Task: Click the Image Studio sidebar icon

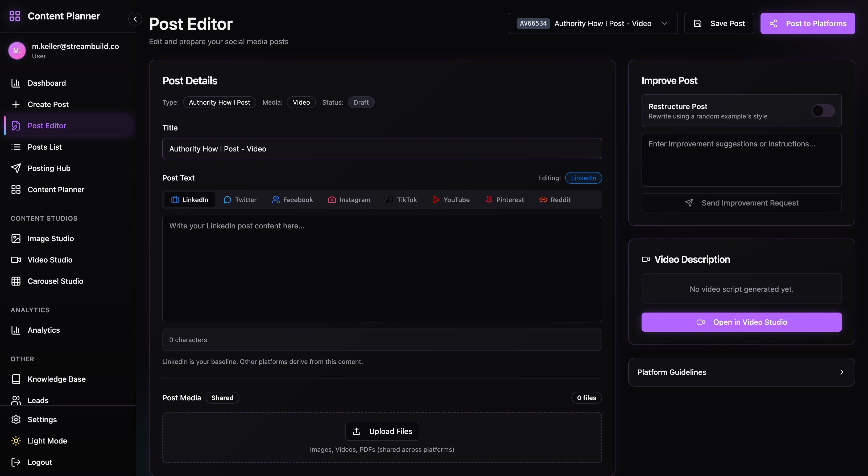Action: (16, 238)
